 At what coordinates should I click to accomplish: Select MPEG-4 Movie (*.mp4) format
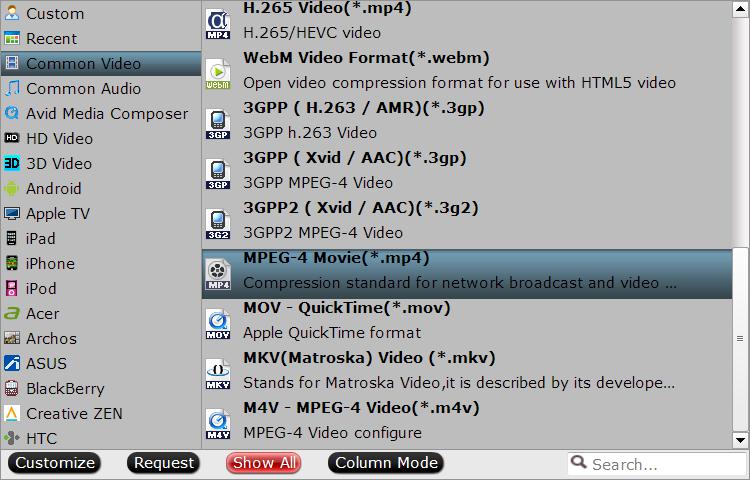click(467, 274)
